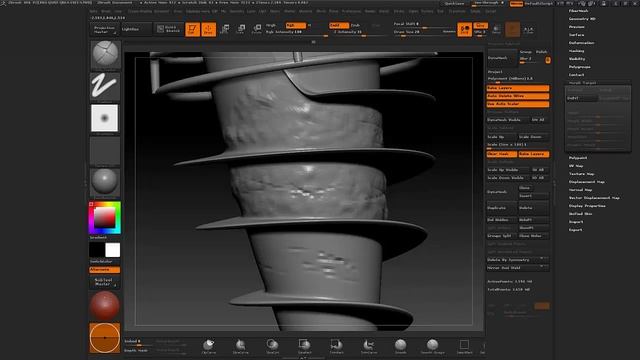Click the Mirror And Weld button
640x360 pixels.
tap(518, 268)
